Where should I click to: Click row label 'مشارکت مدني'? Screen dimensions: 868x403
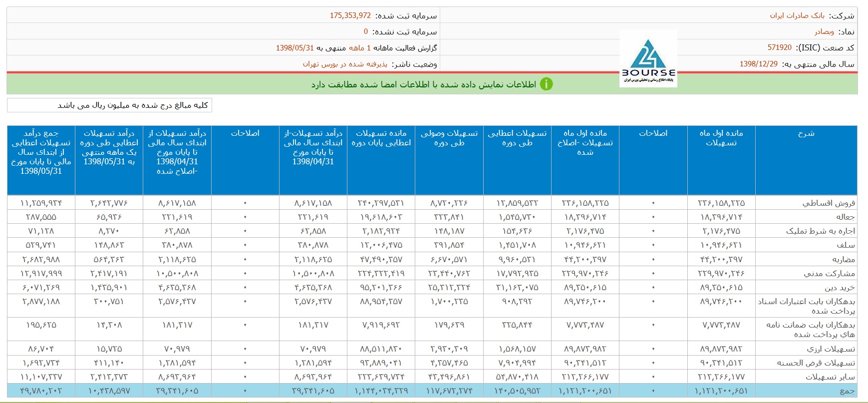830,273
